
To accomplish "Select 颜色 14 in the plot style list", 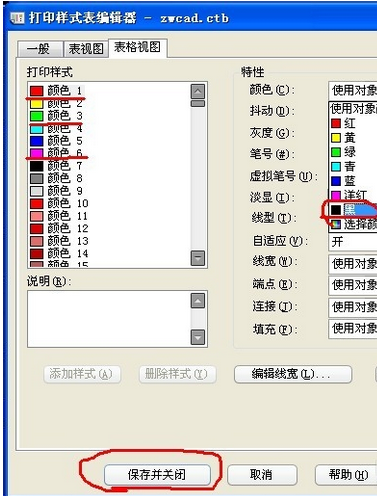I will pyautogui.click(x=59, y=254).
